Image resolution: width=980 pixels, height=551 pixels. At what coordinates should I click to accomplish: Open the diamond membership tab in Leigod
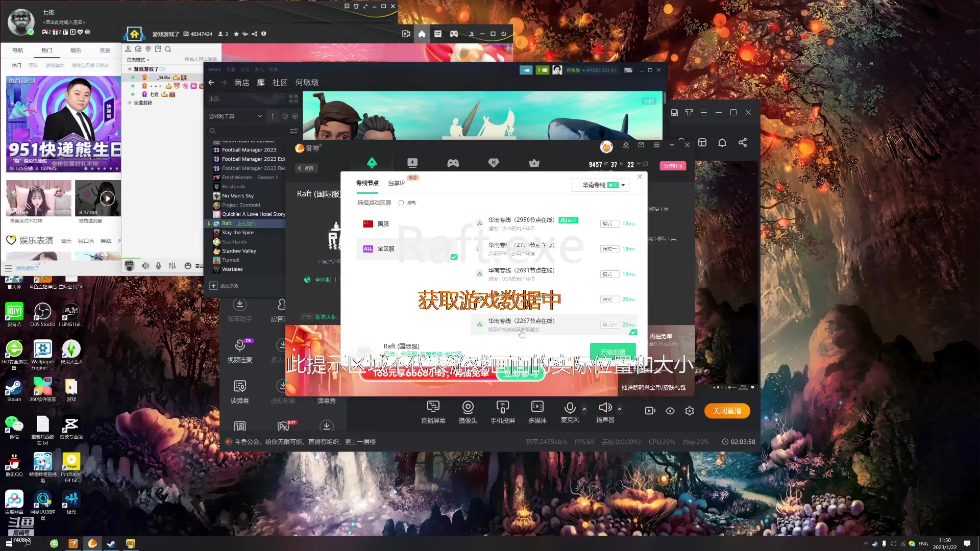click(493, 163)
